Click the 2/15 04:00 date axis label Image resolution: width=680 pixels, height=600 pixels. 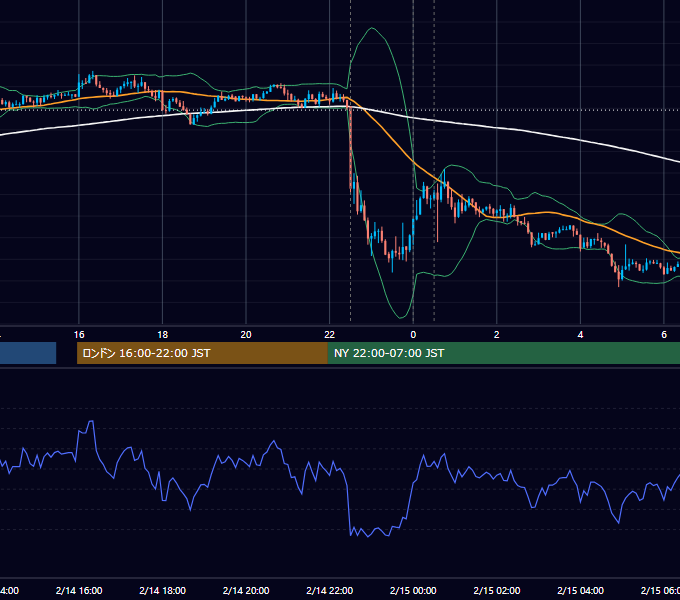pos(580,590)
